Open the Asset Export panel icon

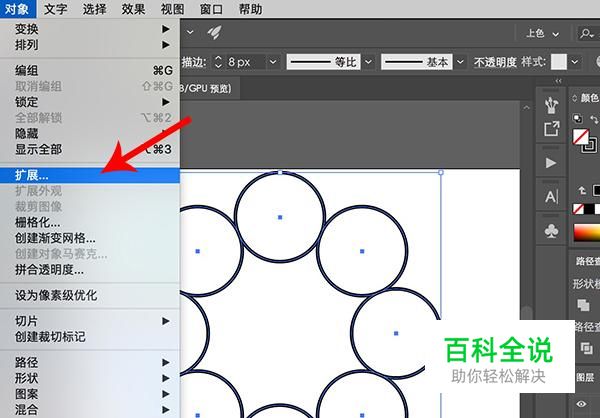[551, 129]
